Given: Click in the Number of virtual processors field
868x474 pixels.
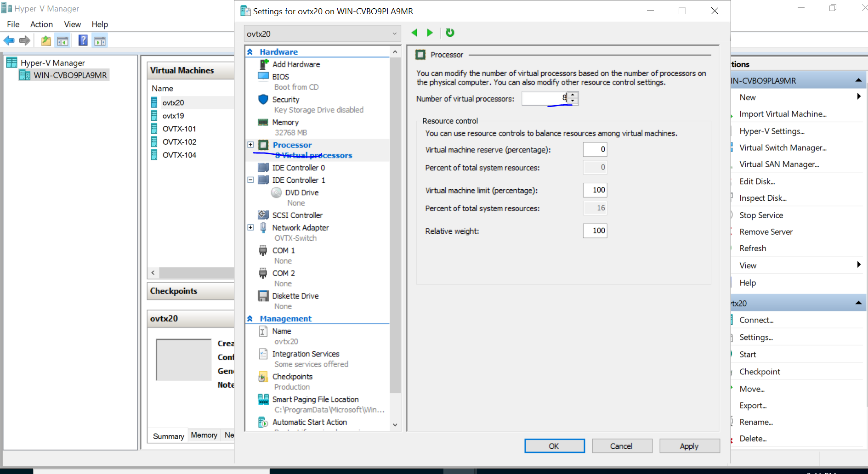Looking at the screenshot, I should coord(545,98).
